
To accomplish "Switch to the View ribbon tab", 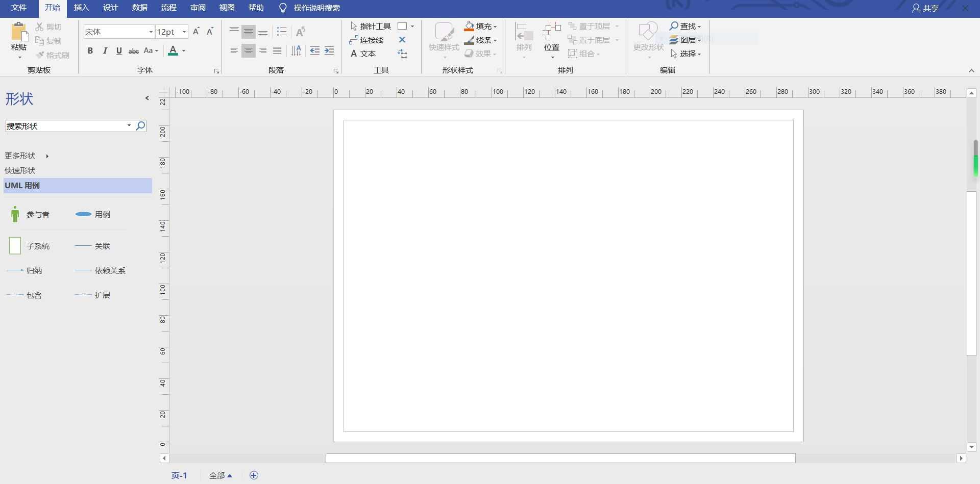I will point(227,8).
